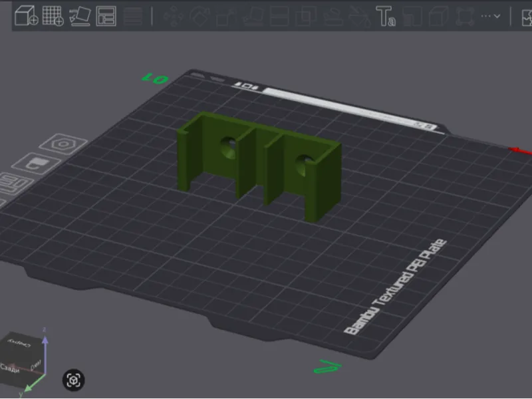Expand the toolbar's more tools dropdown

click(x=491, y=16)
